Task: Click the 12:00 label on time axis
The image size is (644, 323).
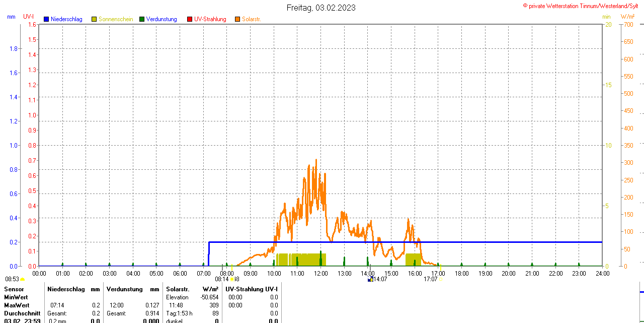Action: 321,274
